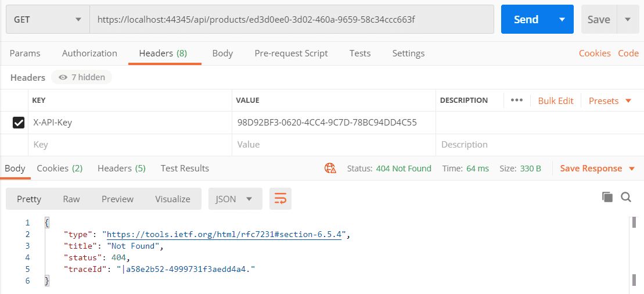Copy response body with copy icon
Screen dimensions: 644x294
[x=607, y=197]
